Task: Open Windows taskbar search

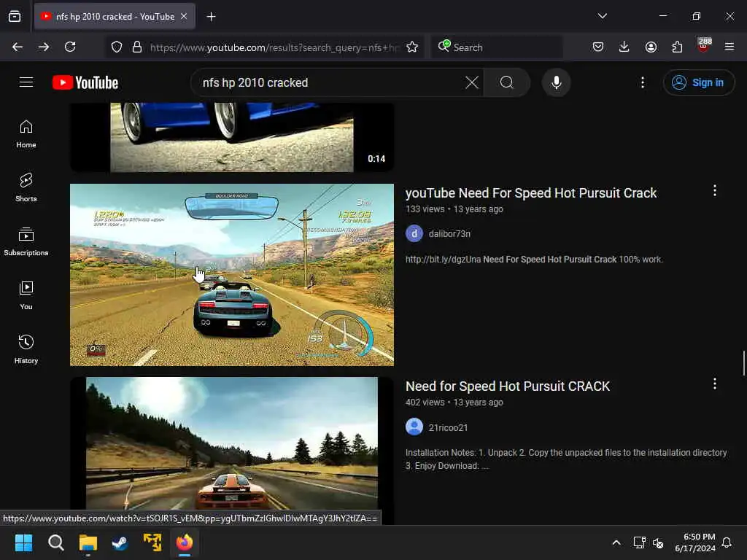Action: coord(55,542)
